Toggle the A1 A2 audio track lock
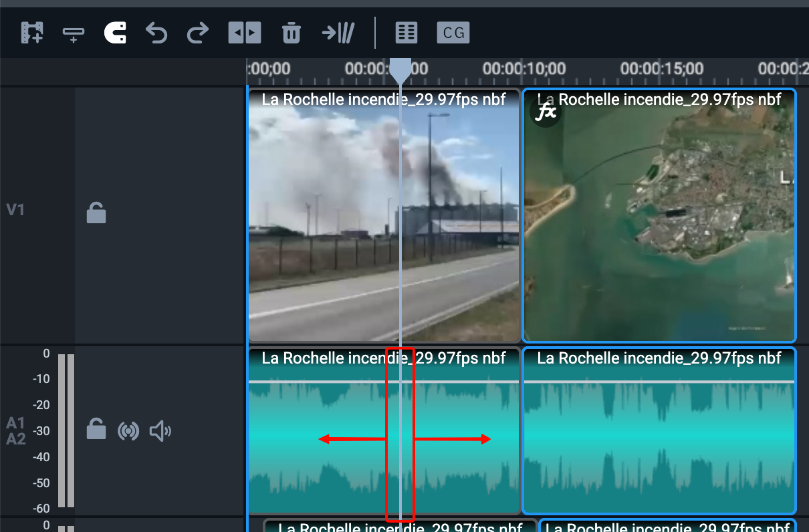 coord(96,430)
